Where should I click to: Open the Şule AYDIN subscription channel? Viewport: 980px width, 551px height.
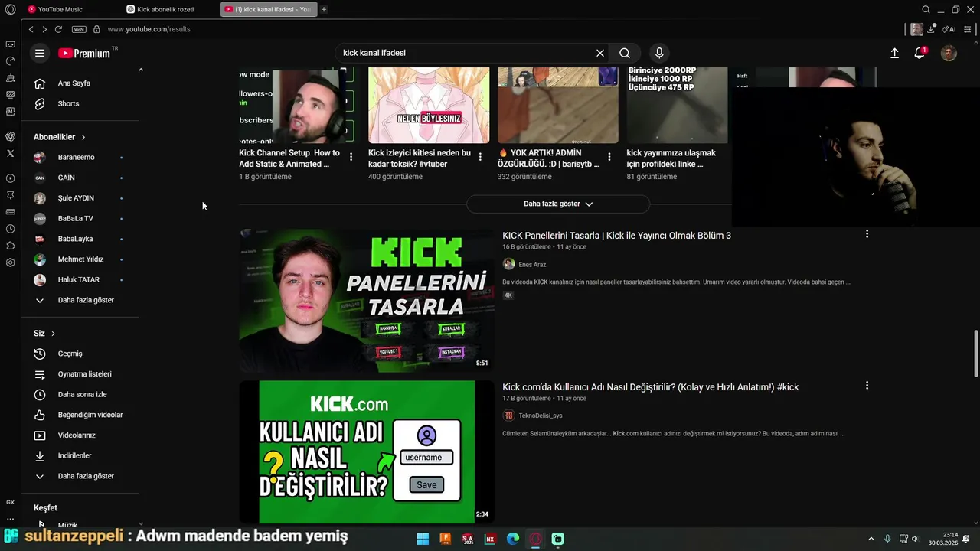(80, 198)
